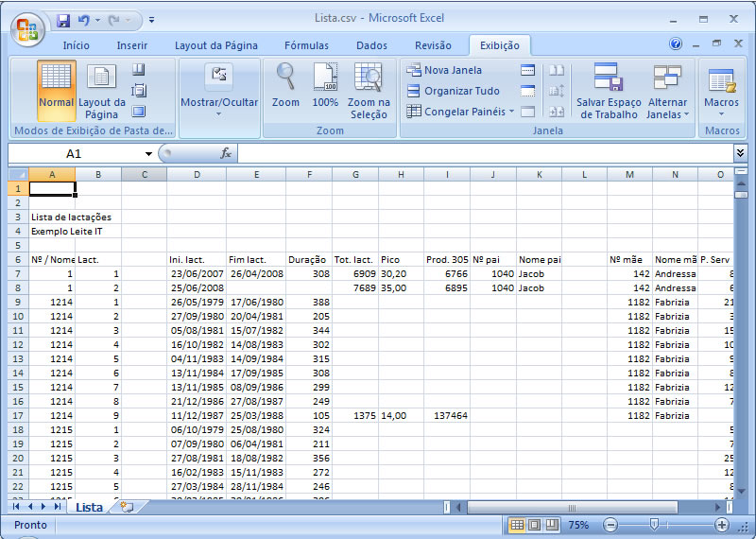Viewport: 756px width, 539px height.
Task: Expand the Congelar Painéis dropdown
Action: 460,112
